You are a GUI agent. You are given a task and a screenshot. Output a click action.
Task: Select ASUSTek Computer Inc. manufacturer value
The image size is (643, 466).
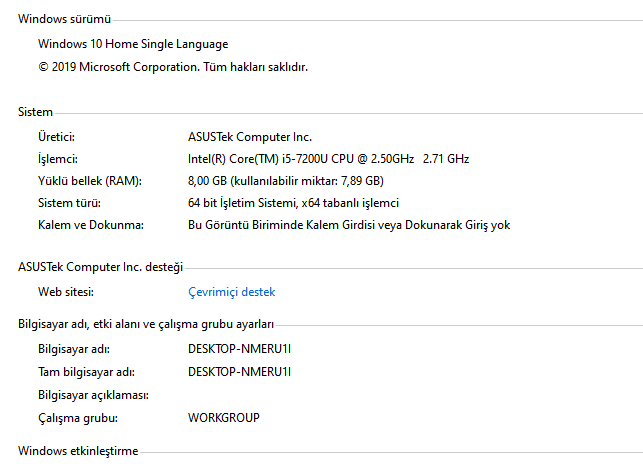[x=250, y=137]
